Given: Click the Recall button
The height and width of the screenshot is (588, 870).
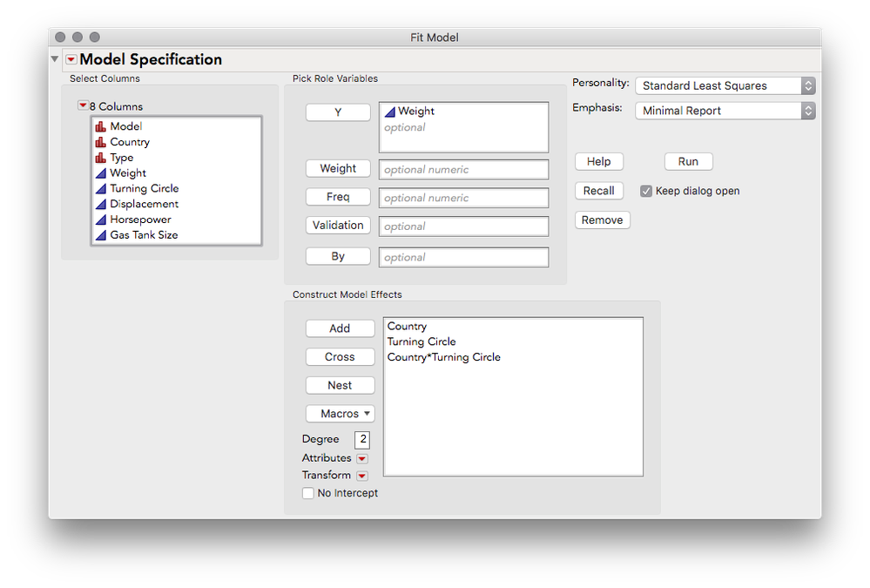Looking at the screenshot, I should point(599,191).
